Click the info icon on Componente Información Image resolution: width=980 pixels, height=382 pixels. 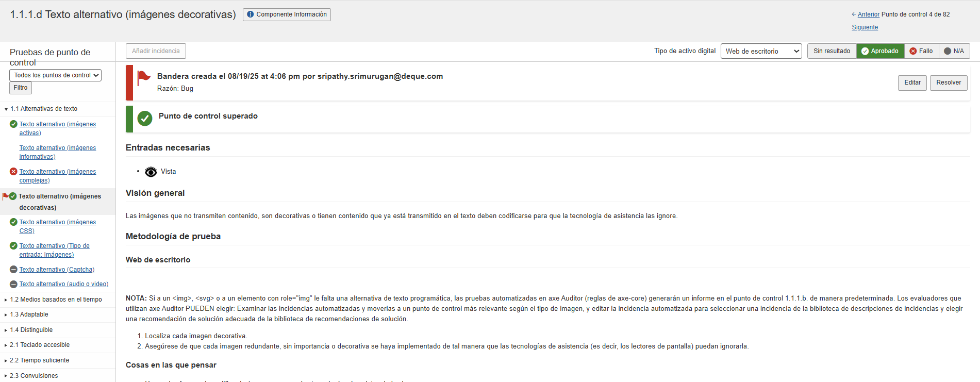tap(251, 14)
